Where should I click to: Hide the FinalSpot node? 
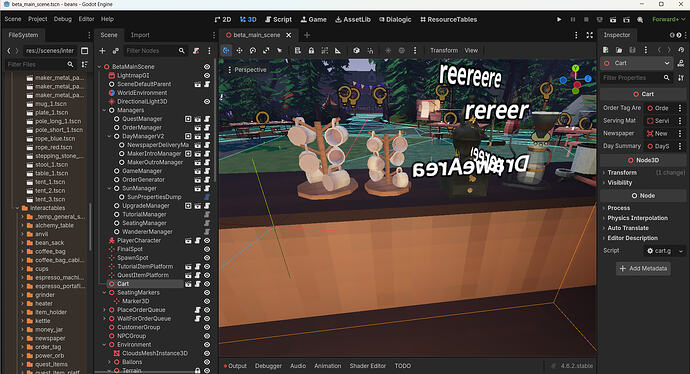pyautogui.click(x=207, y=249)
